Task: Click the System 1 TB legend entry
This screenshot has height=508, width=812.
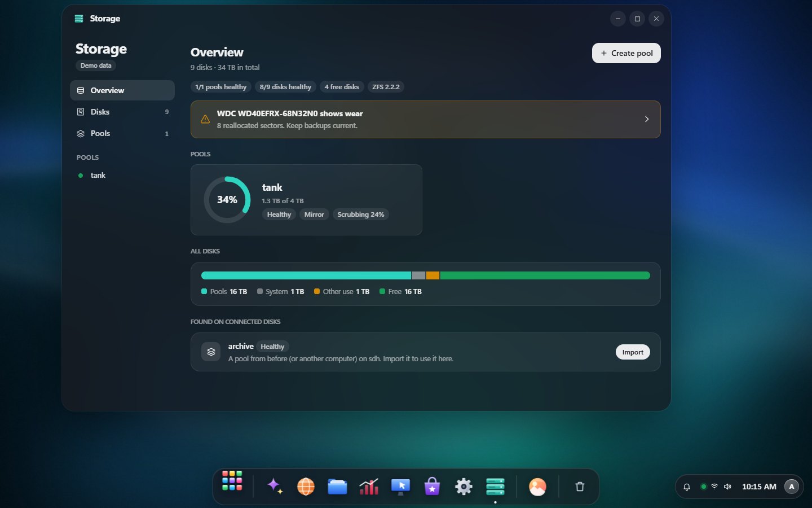Action: pyautogui.click(x=281, y=292)
